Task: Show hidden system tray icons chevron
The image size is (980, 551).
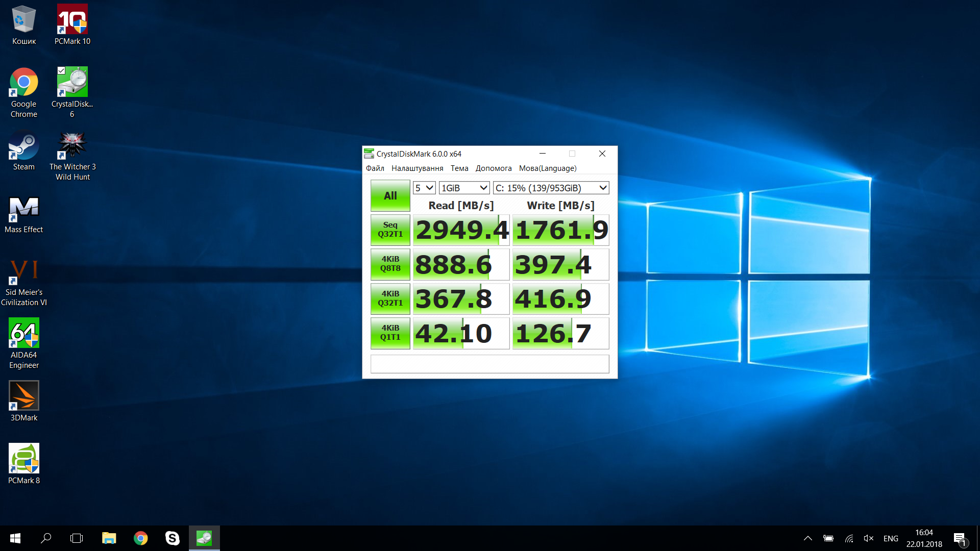Action: [x=807, y=538]
